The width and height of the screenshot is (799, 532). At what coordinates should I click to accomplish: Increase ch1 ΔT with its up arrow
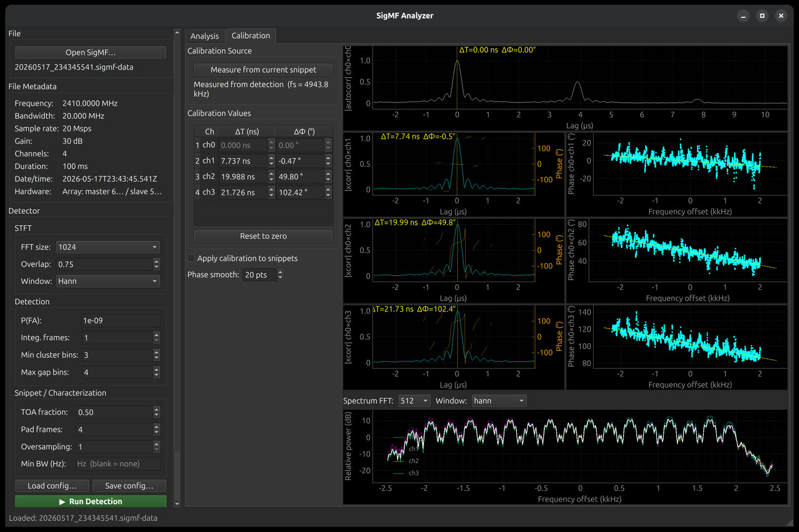[x=271, y=158]
